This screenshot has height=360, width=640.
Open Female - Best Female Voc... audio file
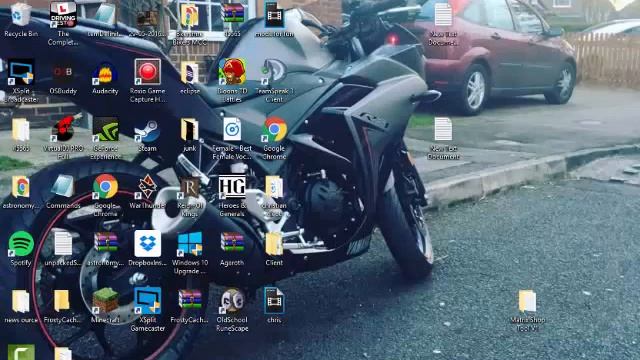232,130
